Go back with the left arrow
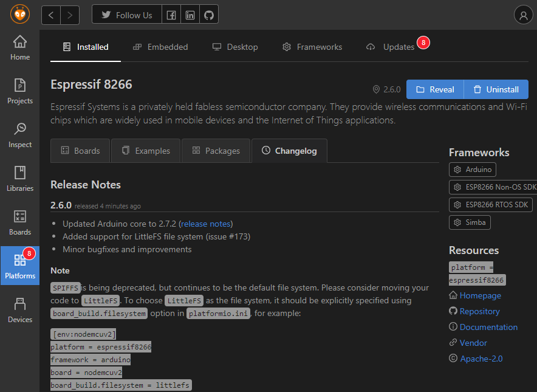The image size is (537, 392). 51,15
